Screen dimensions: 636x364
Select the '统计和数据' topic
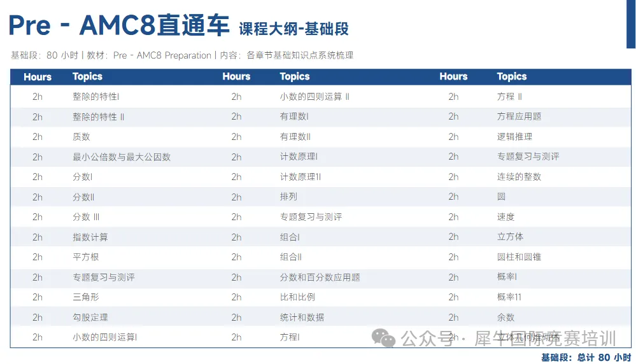click(302, 318)
